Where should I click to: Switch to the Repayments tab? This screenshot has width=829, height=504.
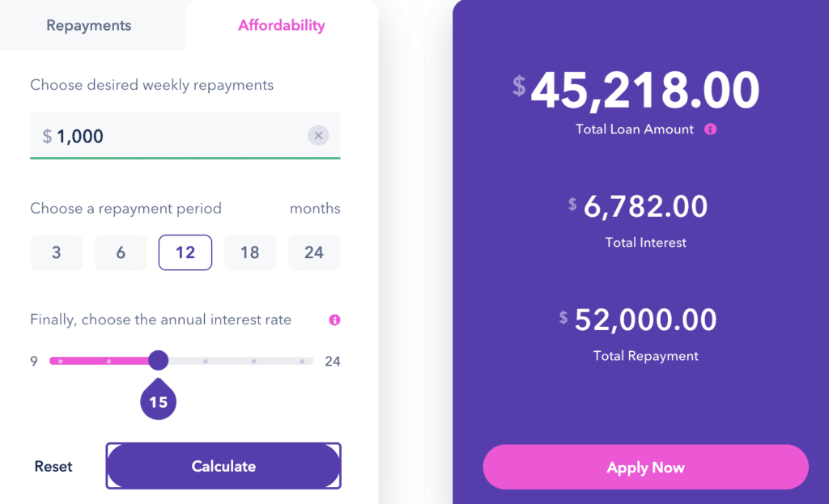88,25
